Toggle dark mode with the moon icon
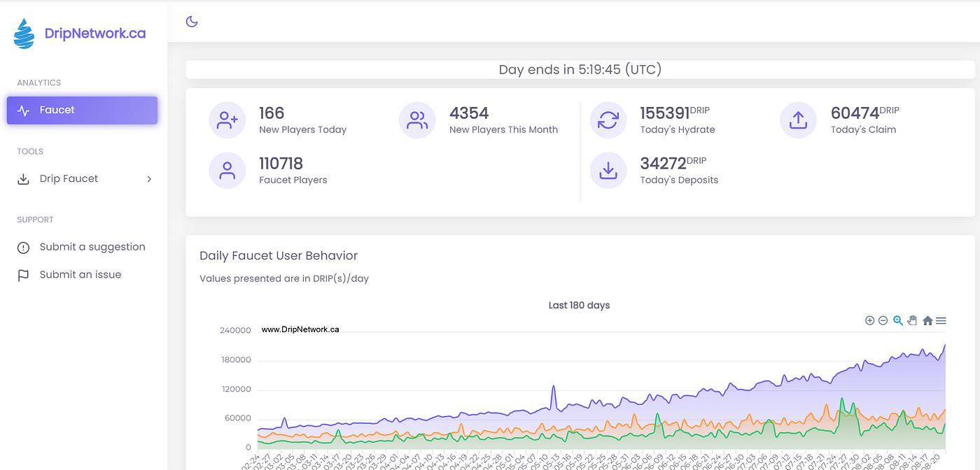The height and width of the screenshot is (470, 980). click(192, 22)
